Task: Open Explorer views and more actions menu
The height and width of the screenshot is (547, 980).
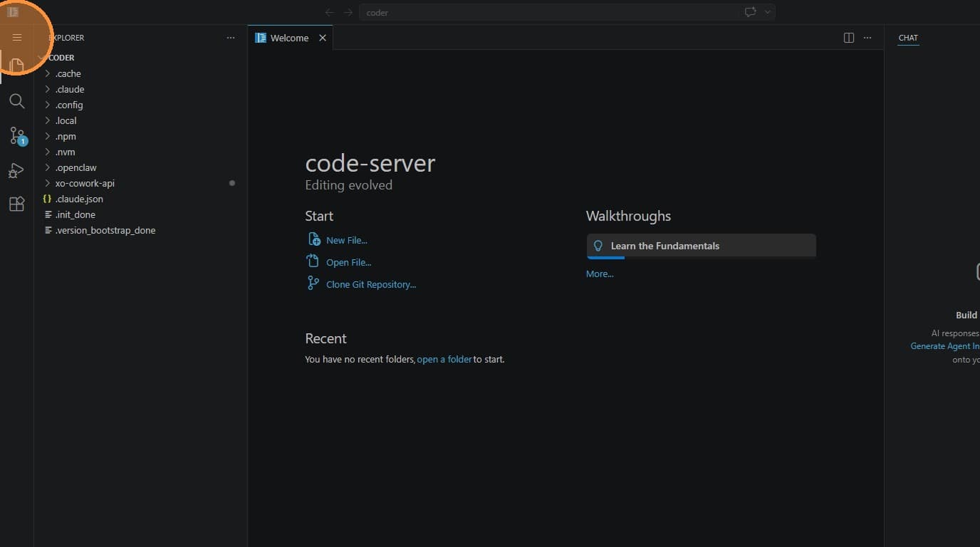Action: coord(231,38)
